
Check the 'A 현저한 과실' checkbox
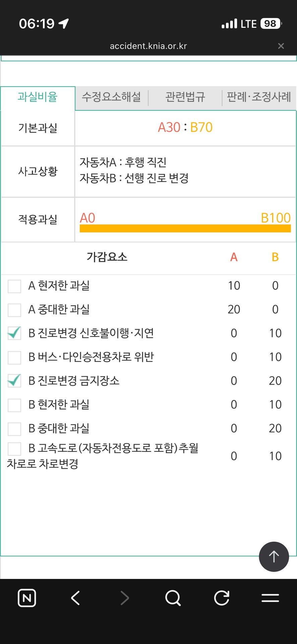(x=14, y=286)
